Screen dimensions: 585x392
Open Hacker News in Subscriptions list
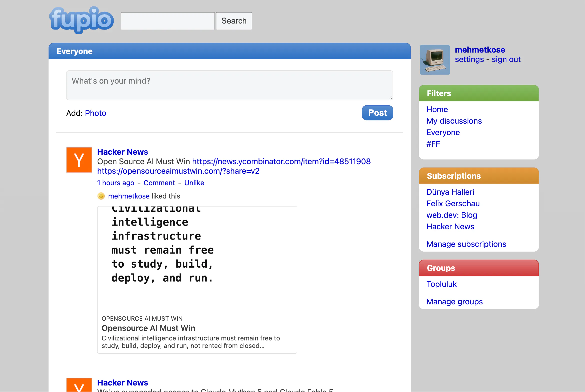[x=450, y=227]
